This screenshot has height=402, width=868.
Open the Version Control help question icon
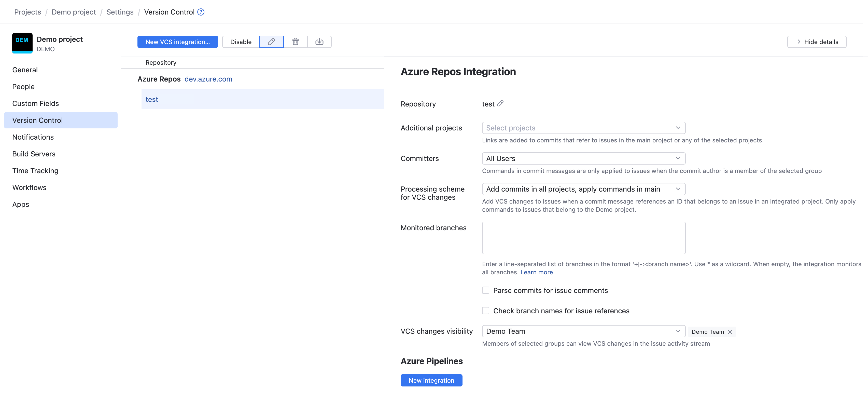click(201, 12)
